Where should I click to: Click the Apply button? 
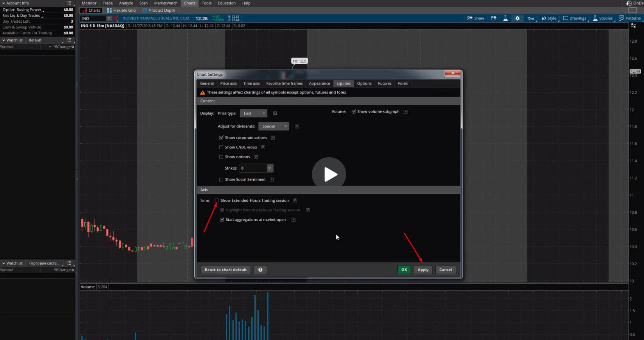(x=423, y=270)
